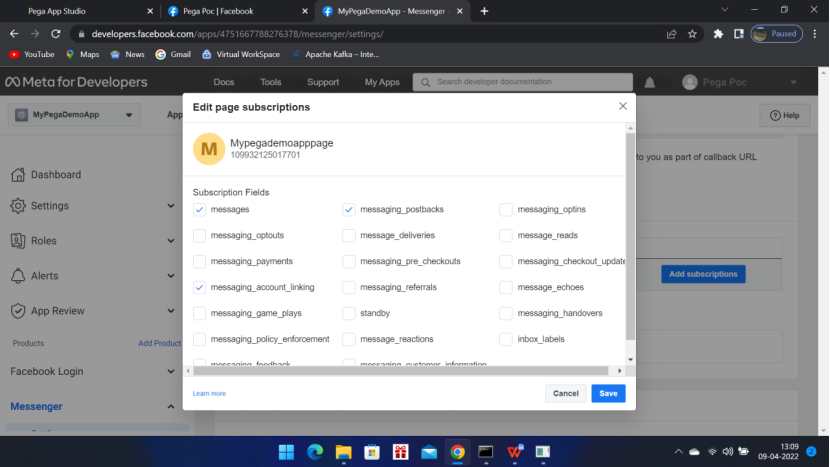Open the Gmail bookmark
830x467 pixels.
point(173,54)
